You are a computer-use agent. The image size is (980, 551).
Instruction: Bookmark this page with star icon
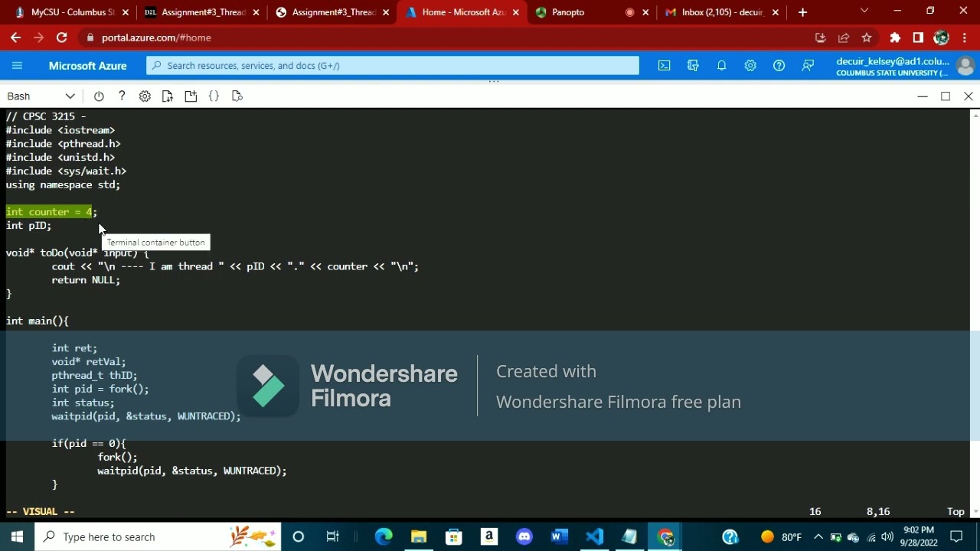tap(867, 37)
